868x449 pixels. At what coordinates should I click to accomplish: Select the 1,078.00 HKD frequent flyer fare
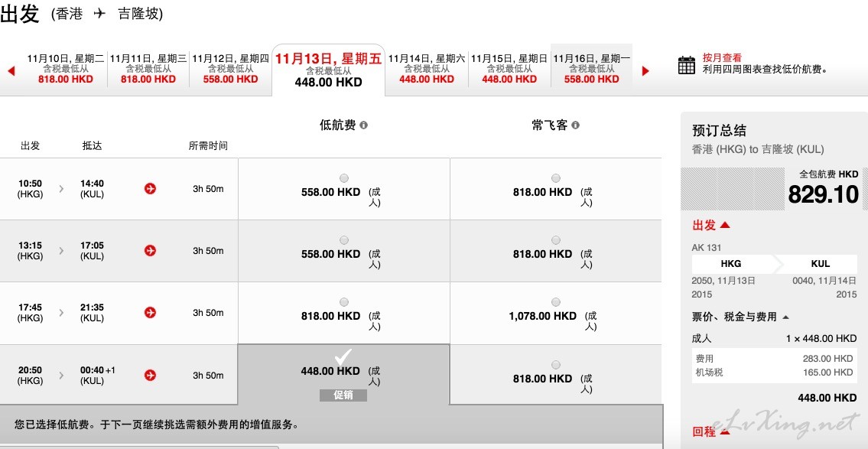556,302
